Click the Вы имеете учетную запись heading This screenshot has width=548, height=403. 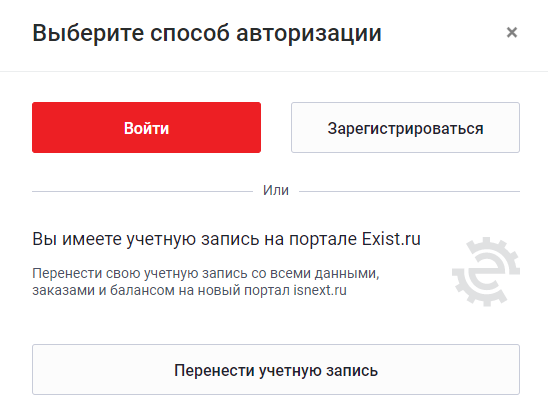coord(226,239)
